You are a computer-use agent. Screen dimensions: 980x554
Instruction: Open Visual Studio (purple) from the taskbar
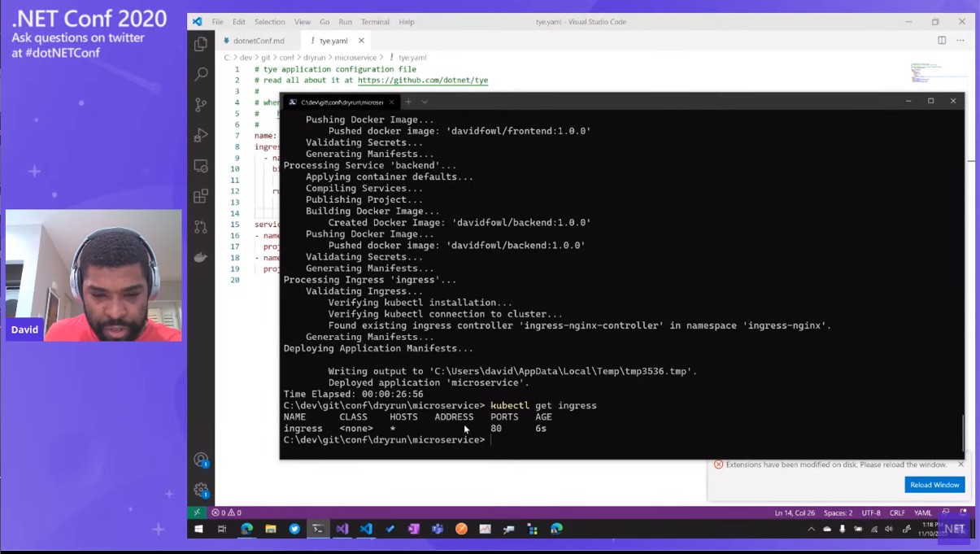pos(342,529)
